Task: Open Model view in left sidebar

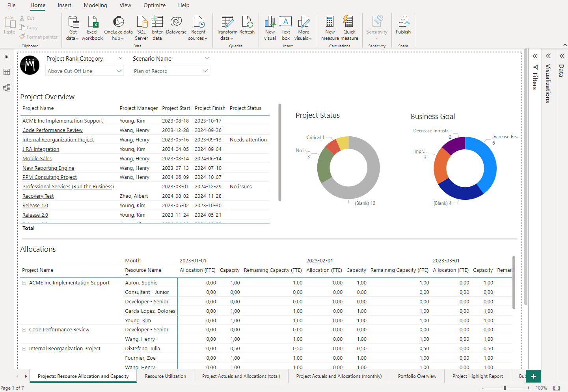Action: click(x=7, y=88)
